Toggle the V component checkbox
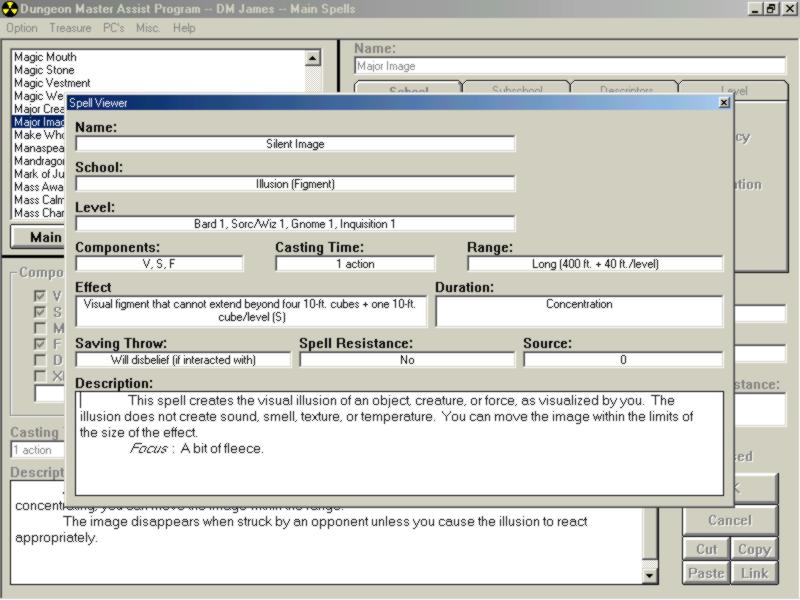Image resolution: width=800 pixels, height=600 pixels. [x=40, y=296]
